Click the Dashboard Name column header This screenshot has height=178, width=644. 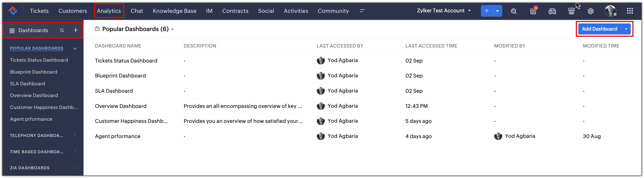(x=118, y=46)
